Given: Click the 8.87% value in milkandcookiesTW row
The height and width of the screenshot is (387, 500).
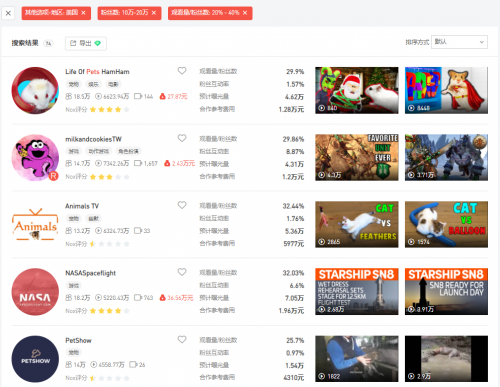Looking at the screenshot, I should 295,152.
